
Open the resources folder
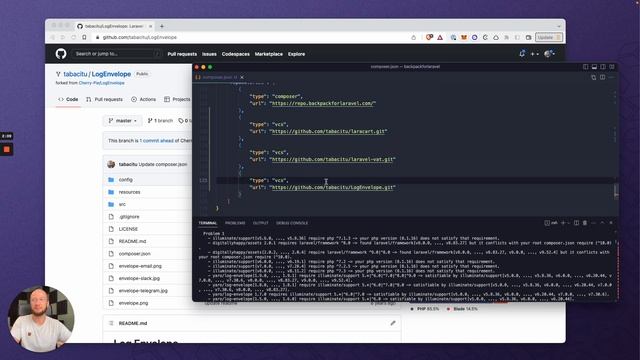click(129, 192)
